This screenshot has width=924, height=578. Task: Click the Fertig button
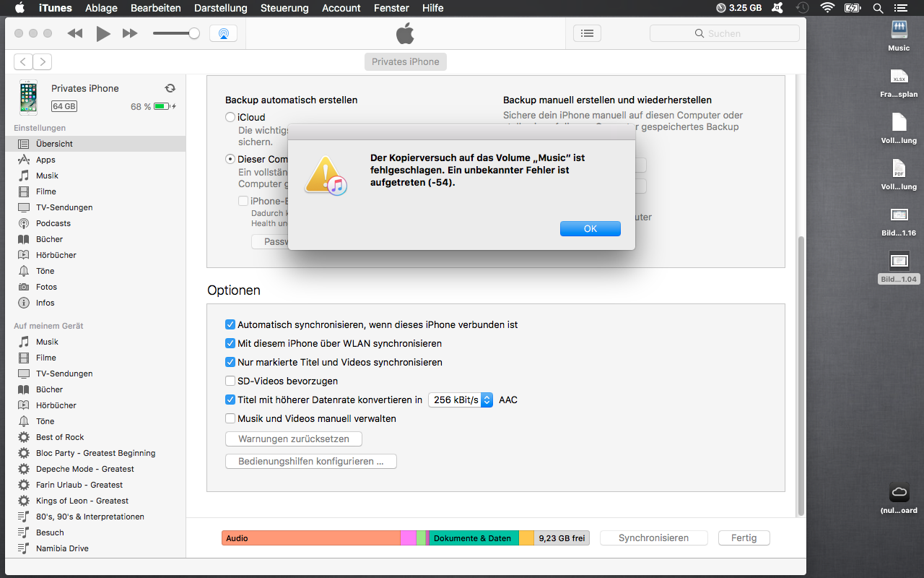click(744, 538)
